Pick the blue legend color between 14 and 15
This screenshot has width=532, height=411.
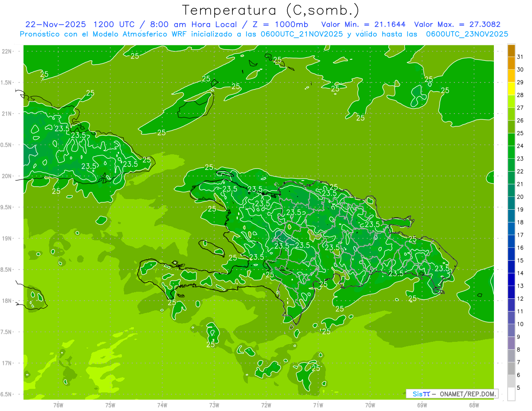(511, 267)
